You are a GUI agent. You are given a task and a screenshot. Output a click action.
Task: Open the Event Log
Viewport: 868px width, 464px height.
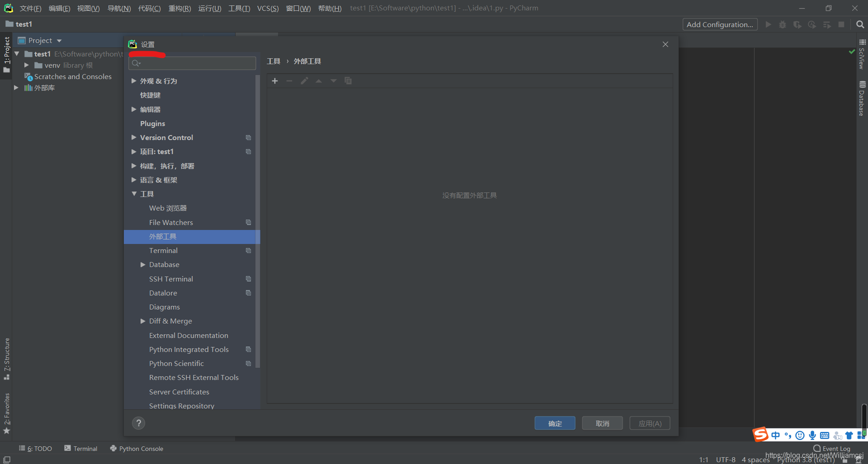tap(831, 449)
